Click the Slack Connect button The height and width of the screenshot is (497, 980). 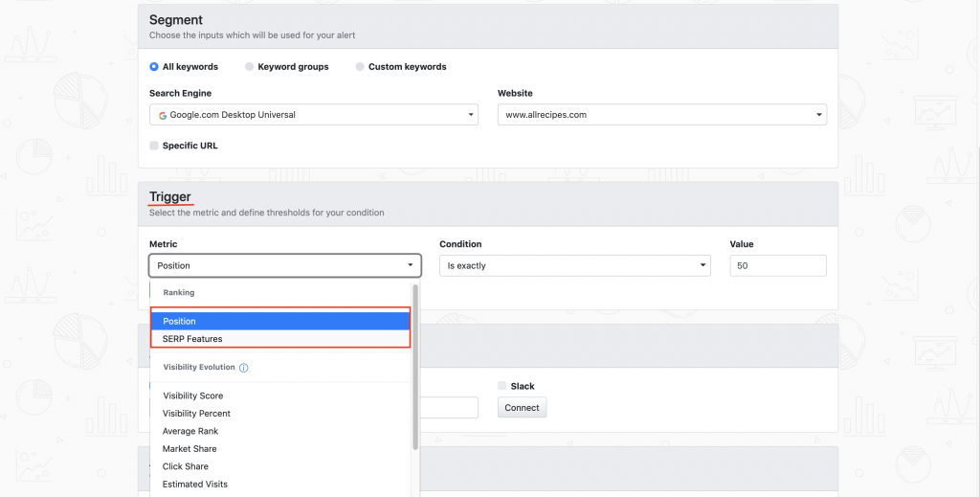[x=522, y=408]
